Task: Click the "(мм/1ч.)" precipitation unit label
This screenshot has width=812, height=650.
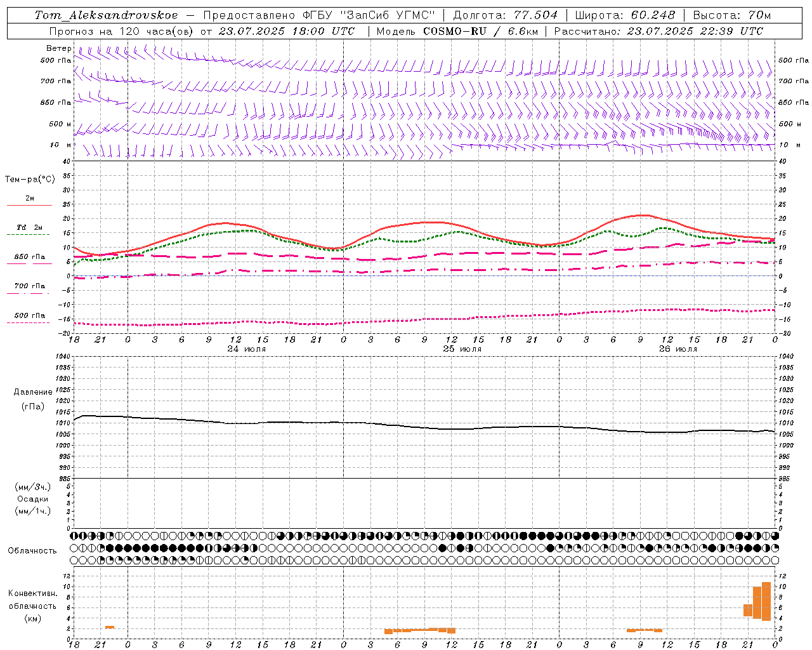Action: click(33, 511)
